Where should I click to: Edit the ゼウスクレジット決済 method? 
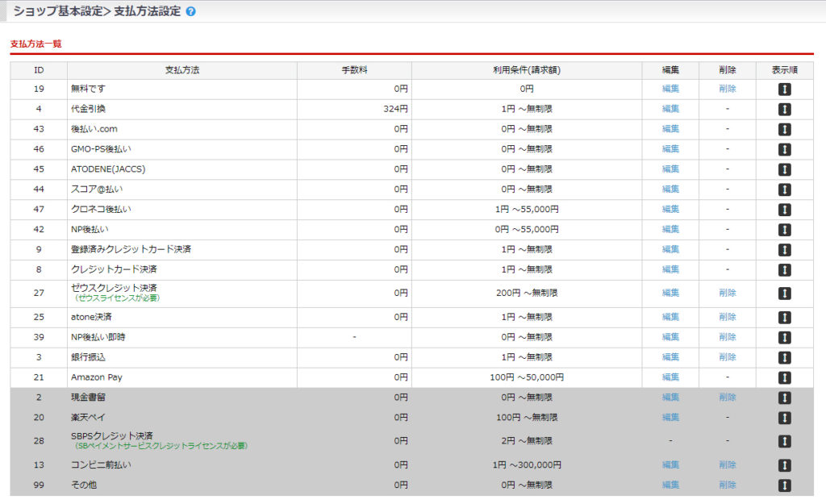point(670,293)
